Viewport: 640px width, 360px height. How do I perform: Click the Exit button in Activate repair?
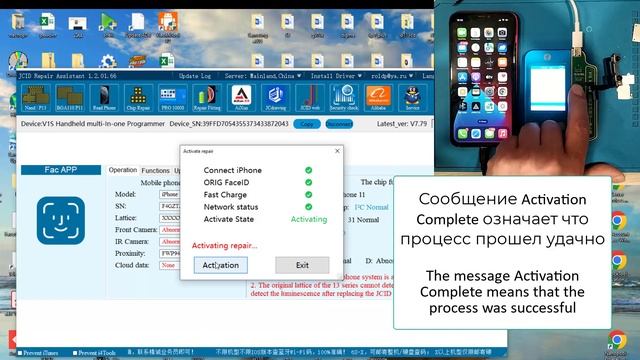302,265
